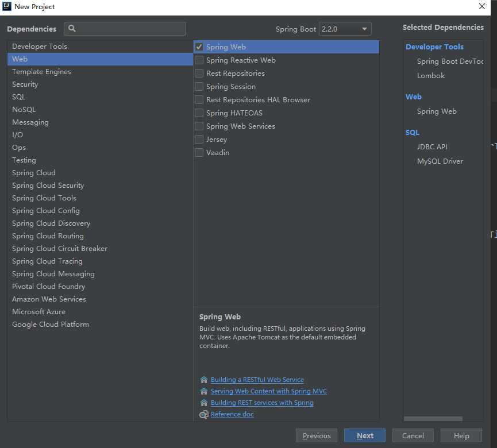Check the Spring Web Services checkbox

coord(199,126)
